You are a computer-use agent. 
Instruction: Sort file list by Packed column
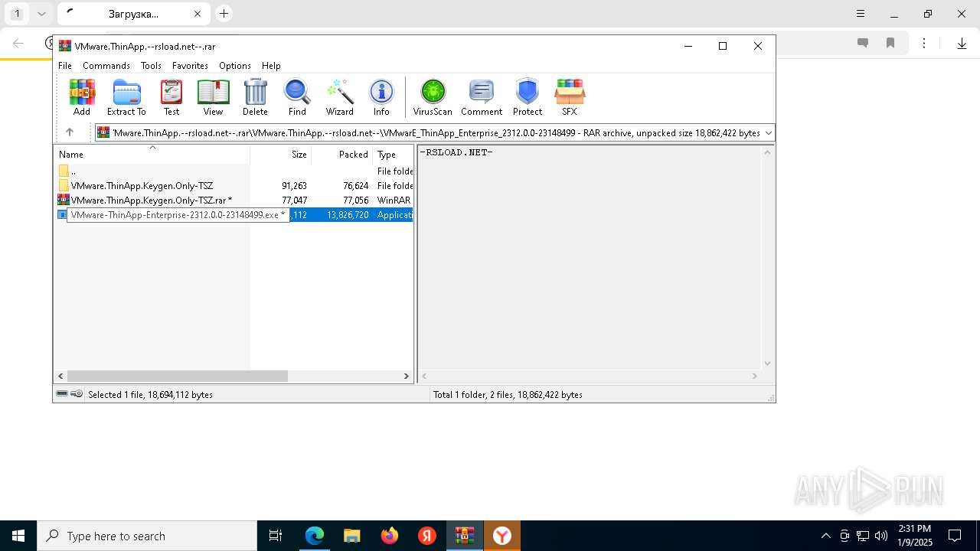click(342, 155)
